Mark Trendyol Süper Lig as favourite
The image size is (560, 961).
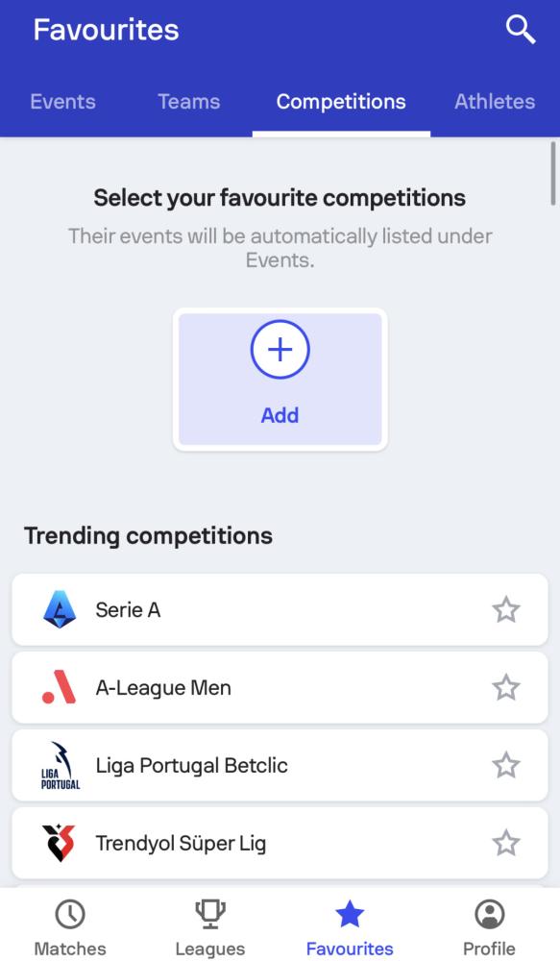pyautogui.click(x=506, y=843)
